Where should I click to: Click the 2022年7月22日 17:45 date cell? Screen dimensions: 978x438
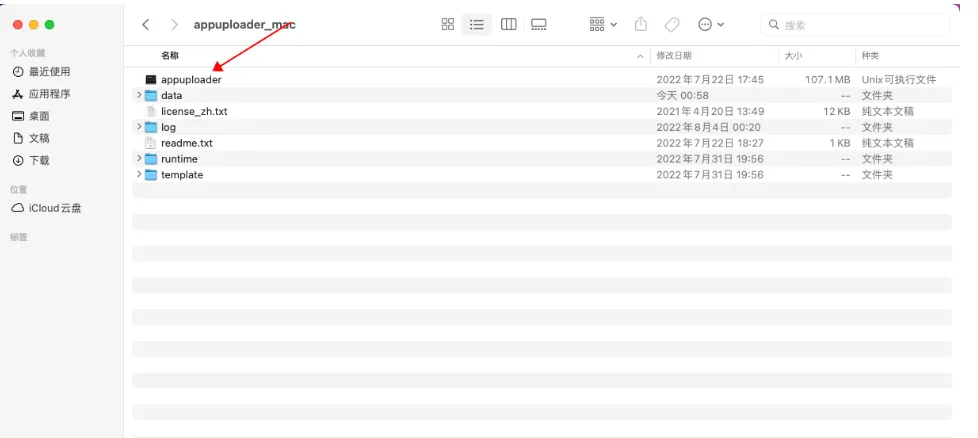(710, 80)
